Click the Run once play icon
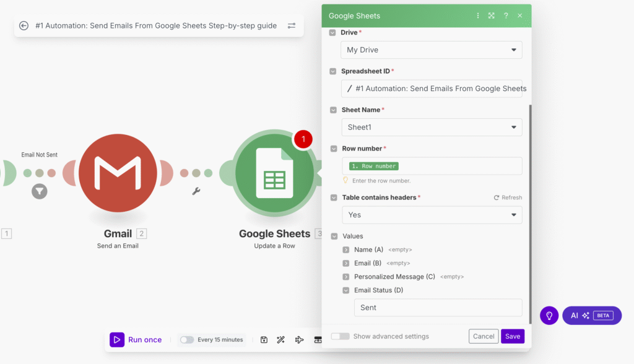Image resolution: width=634 pixels, height=364 pixels. point(117,340)
